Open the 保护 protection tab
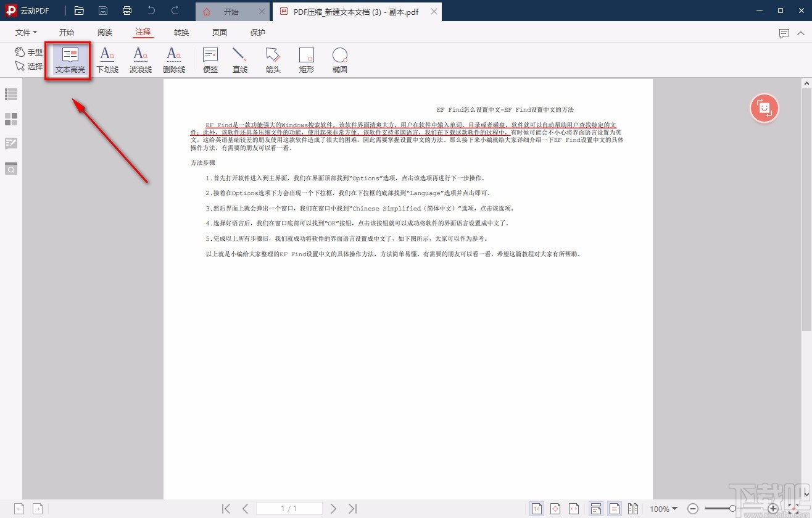Screen dimensions: 812x518 258,31
